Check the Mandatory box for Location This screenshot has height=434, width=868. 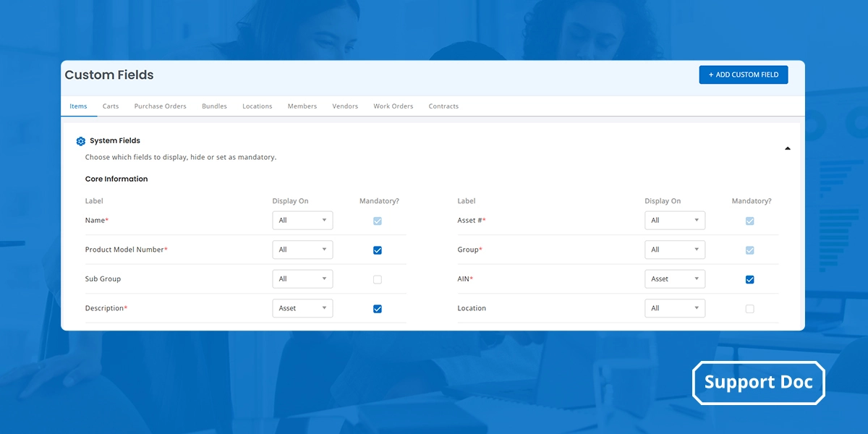[749, 309]
